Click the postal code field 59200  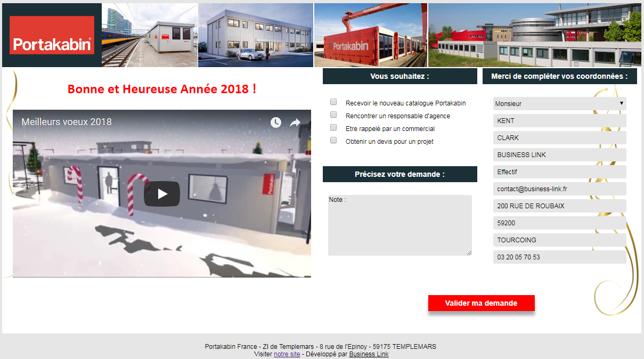tap(559, 223)
